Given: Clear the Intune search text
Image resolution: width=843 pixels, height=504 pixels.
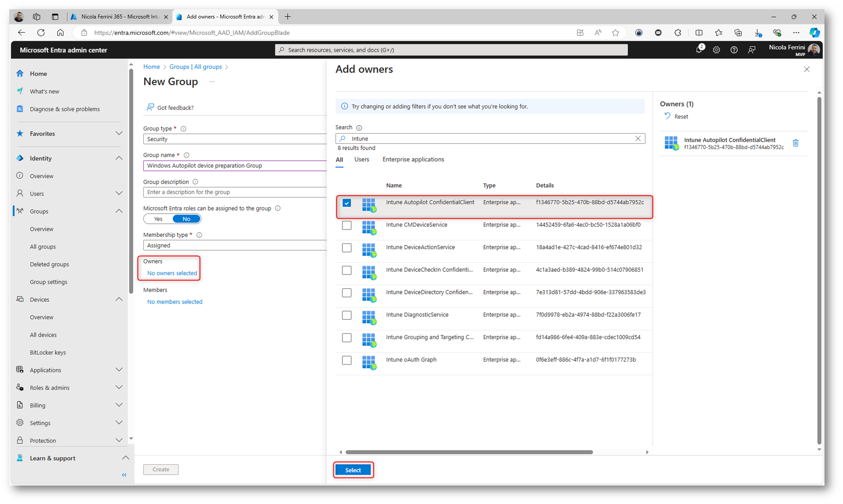Looking at the screenshot, I should tap(638, 138).
